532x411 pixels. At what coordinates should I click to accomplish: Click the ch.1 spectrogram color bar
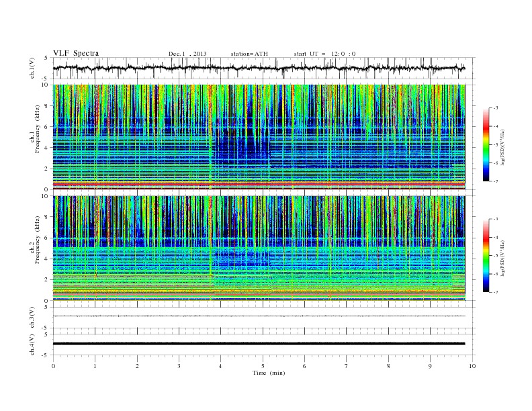[486, 145]
